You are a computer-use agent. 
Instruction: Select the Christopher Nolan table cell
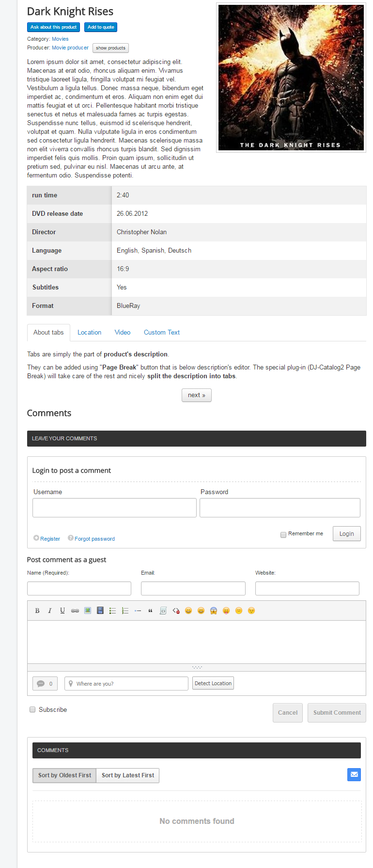coord(239,232)
